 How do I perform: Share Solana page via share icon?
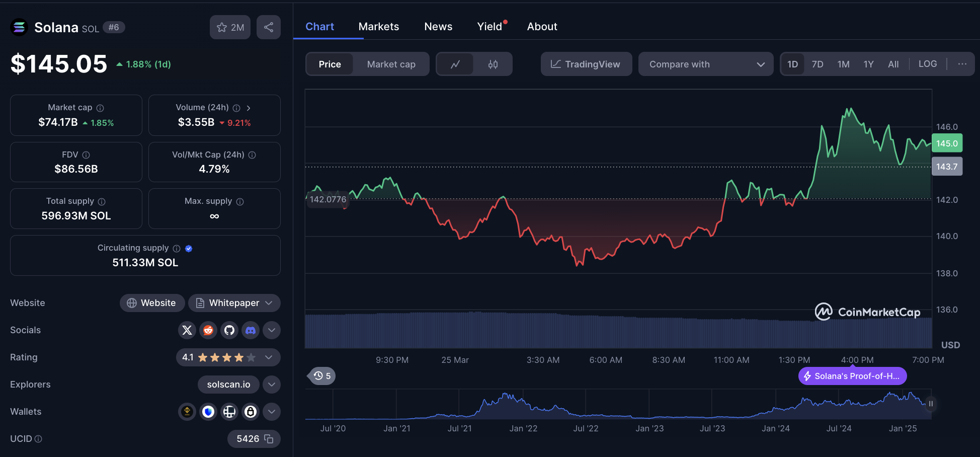pos(269,27)
